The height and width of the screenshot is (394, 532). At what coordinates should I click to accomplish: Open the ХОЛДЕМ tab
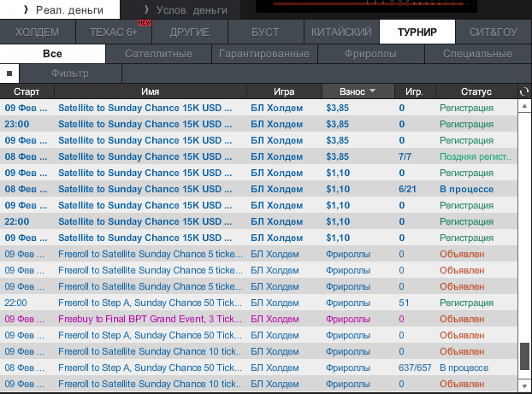[38, 32]
